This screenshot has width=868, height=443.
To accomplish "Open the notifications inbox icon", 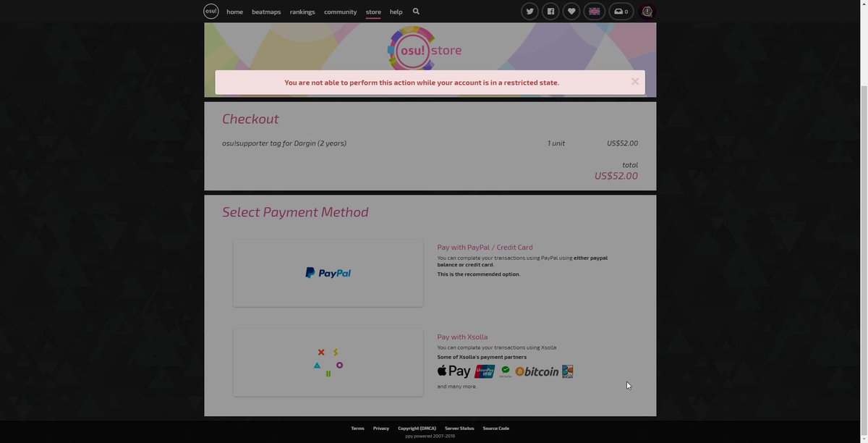I will [621, 12].
